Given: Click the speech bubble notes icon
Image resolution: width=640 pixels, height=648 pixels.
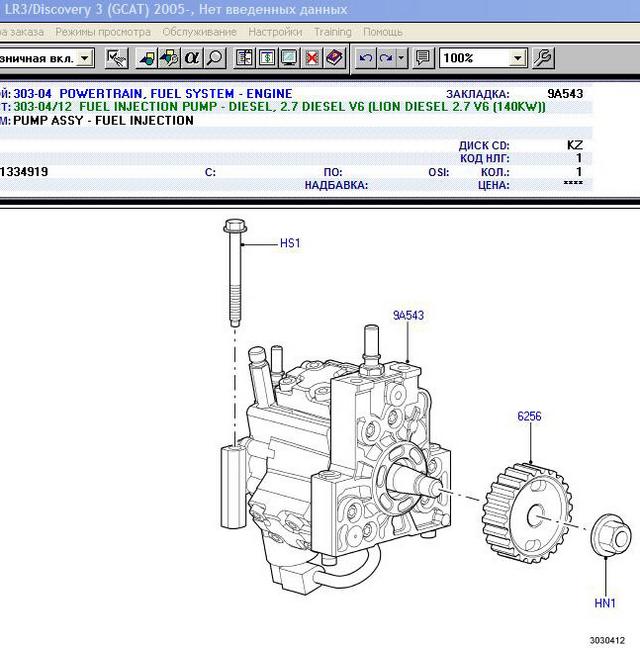Looking at the screenshot, I should (x=423, y=58).
